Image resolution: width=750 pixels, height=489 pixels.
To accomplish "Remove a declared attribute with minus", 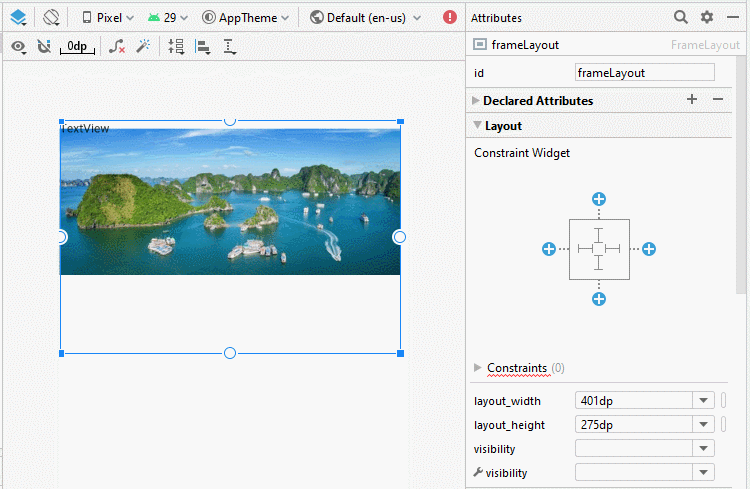I will tap(717, 100).
